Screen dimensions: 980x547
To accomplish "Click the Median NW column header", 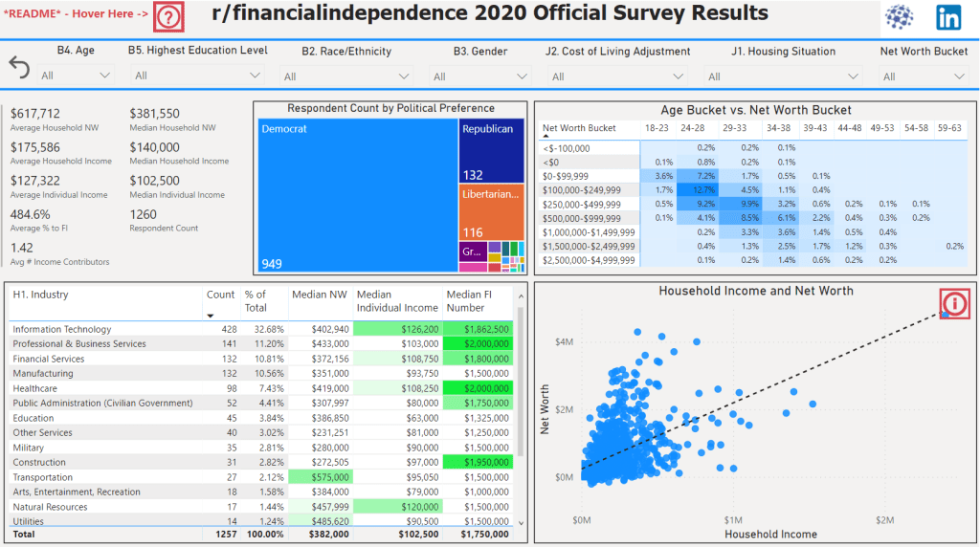I will pyautogui.click(x=320, y=295).
